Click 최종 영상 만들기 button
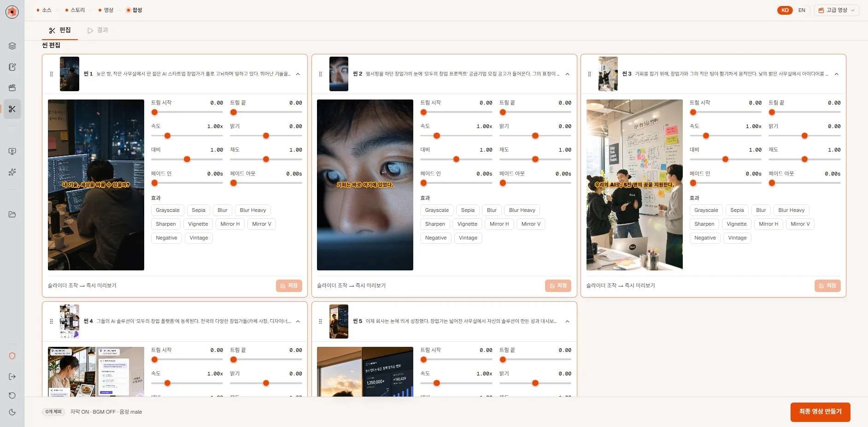The image size is (868, 427). 820,412
